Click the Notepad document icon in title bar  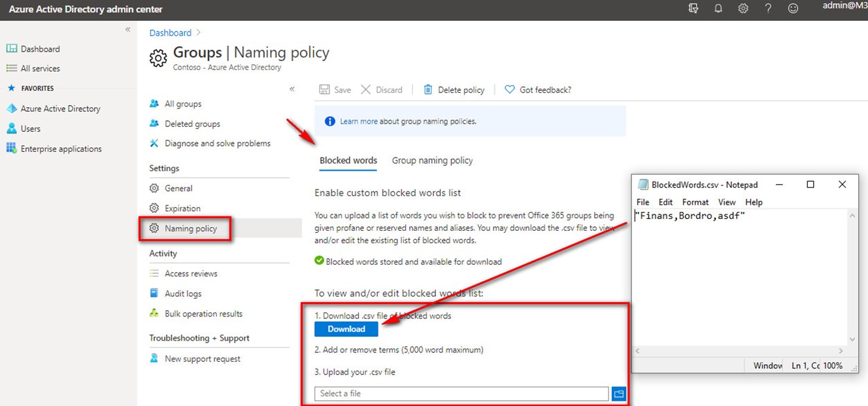click(643, 184)
